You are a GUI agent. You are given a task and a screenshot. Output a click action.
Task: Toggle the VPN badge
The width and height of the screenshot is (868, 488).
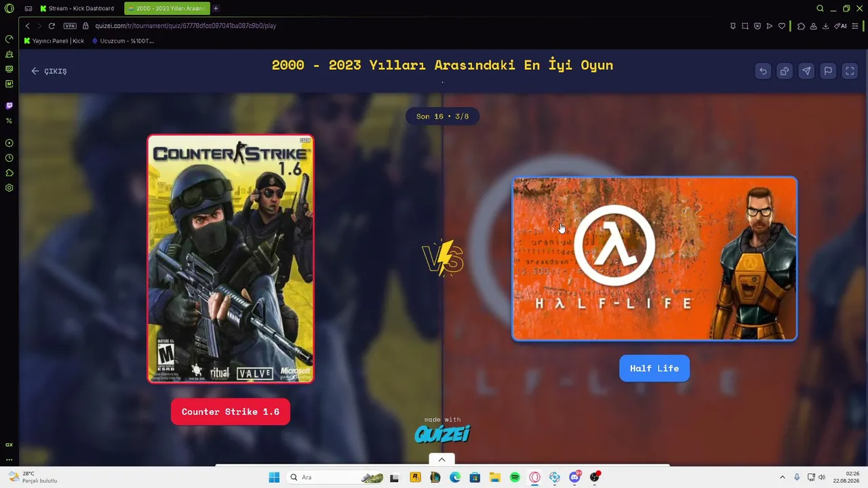pyautogui.click(x=70, y=26)
